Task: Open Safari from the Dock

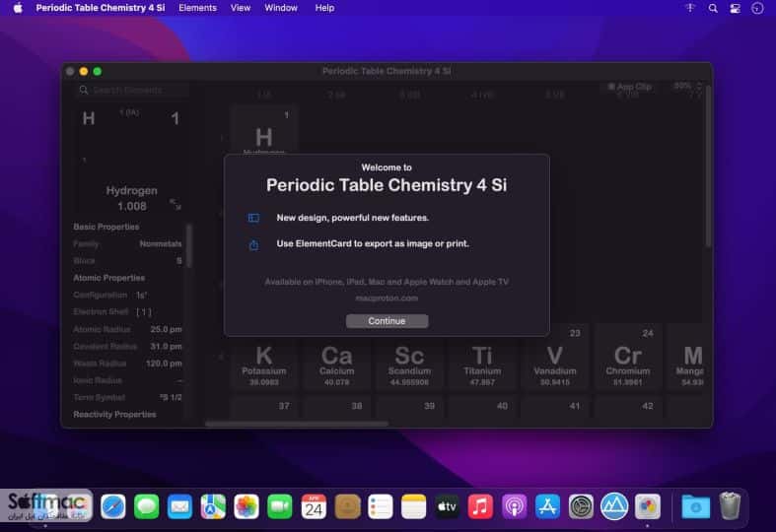Action: 112,506
